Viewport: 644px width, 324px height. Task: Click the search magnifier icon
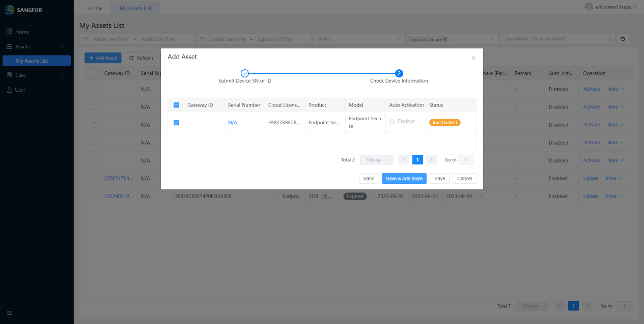pyautogui.click(x=609, y=39)
